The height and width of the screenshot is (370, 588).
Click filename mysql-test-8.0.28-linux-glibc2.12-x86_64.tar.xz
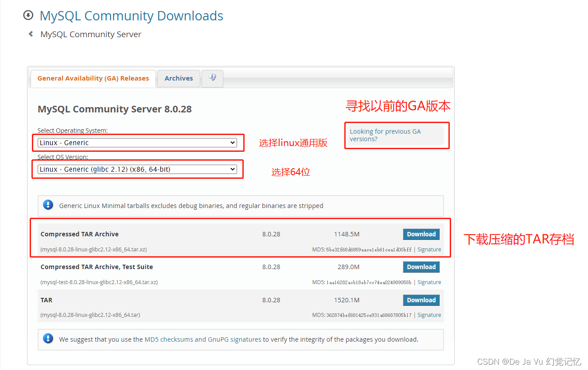(x=99, y=282)
